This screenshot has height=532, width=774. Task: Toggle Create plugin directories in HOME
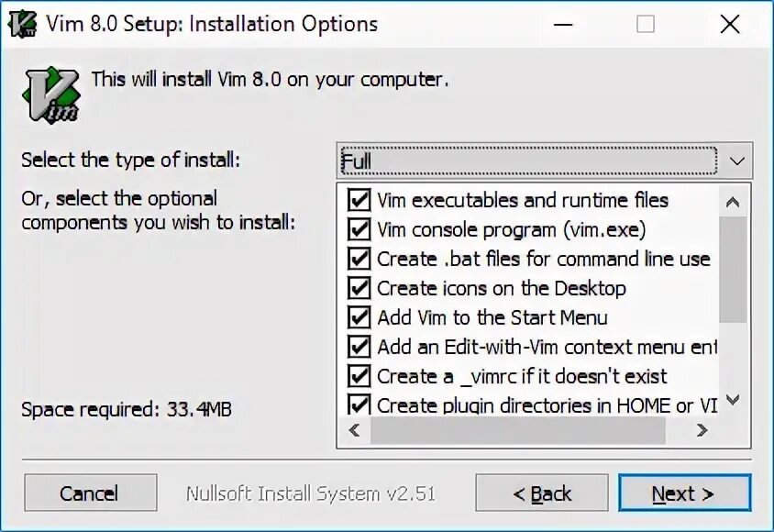tap(359, 405)
